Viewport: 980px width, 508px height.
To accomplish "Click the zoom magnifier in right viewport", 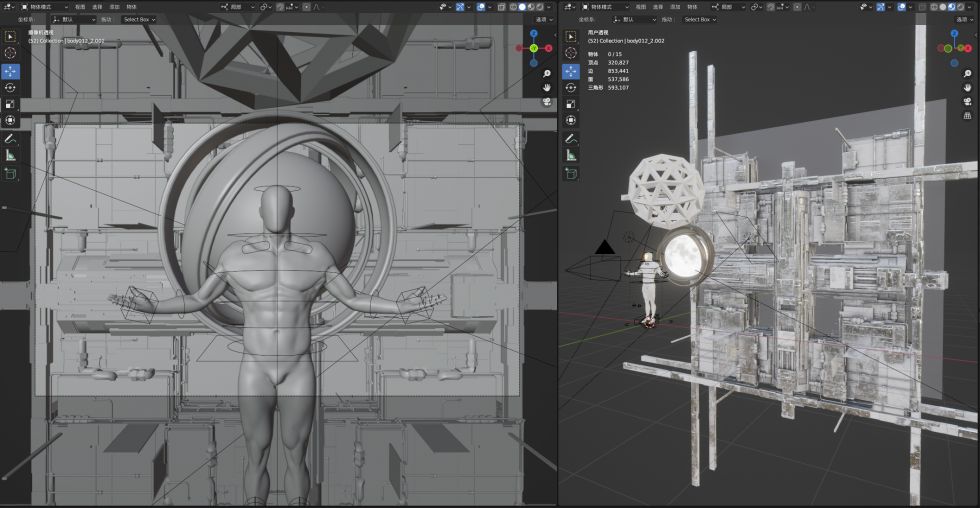I will (968, 74).
